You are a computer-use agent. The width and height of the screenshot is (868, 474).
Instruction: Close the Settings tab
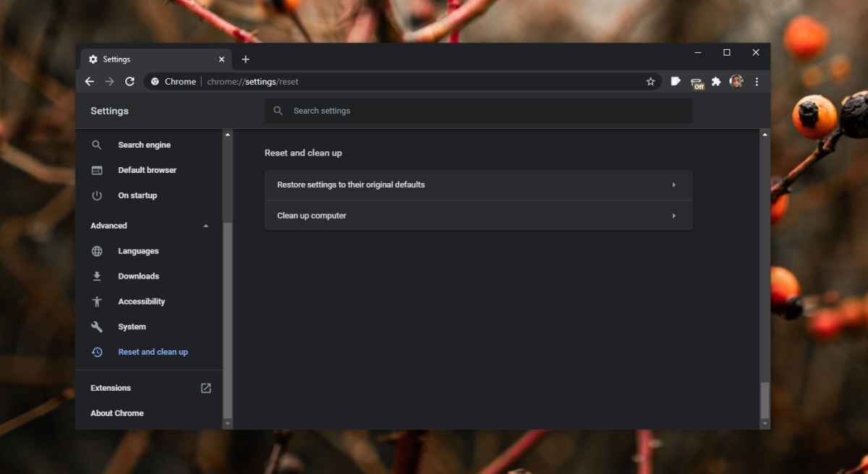click(x=221, y=59)
